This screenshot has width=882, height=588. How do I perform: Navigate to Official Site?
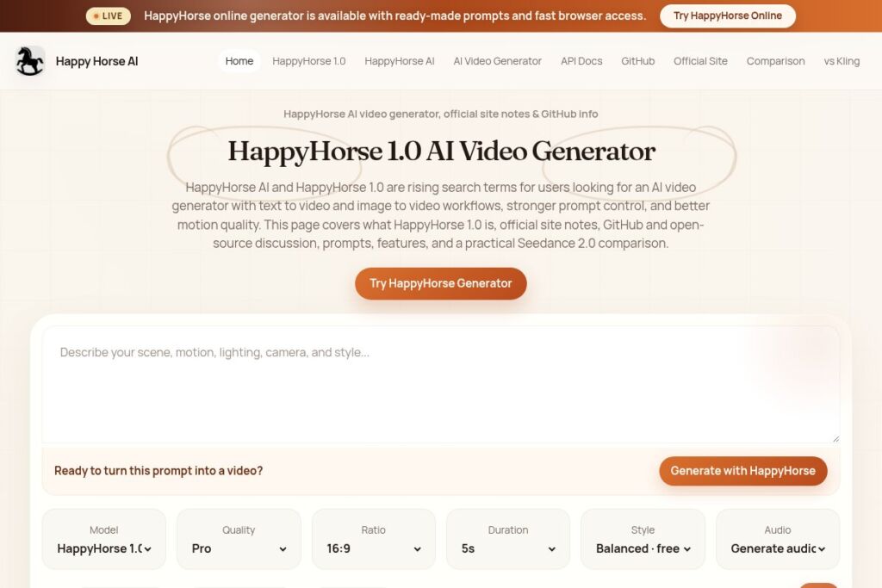click(x=700, y=61)
